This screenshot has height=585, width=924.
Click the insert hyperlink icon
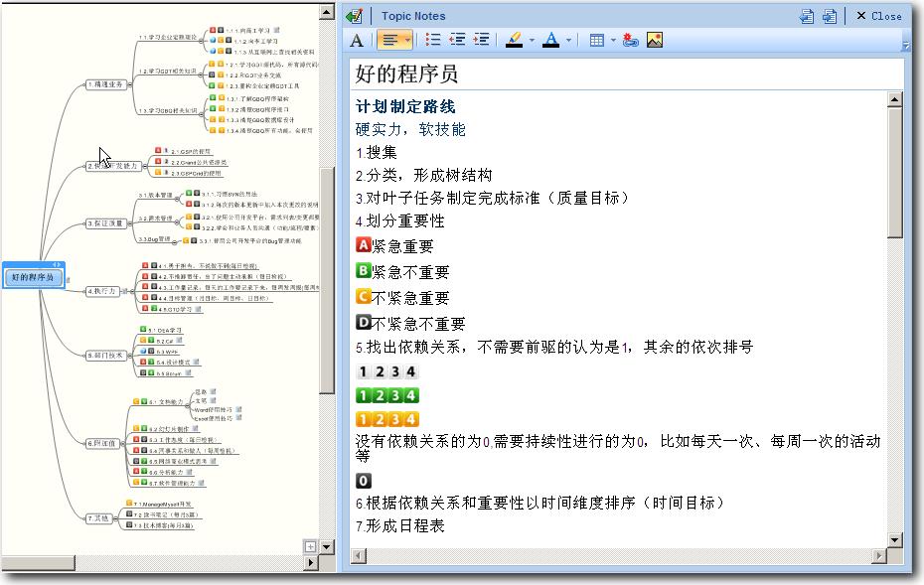631,40
